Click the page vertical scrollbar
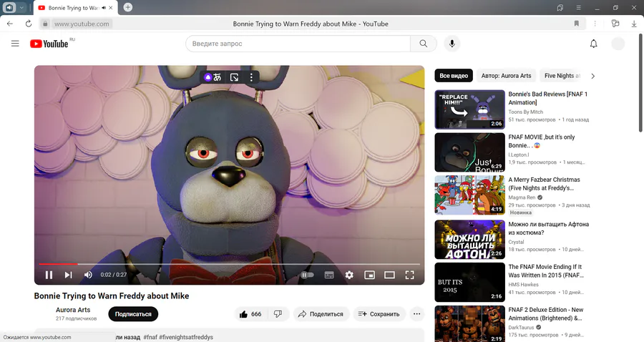Screen dimensions: 644x342 point(640,82)
